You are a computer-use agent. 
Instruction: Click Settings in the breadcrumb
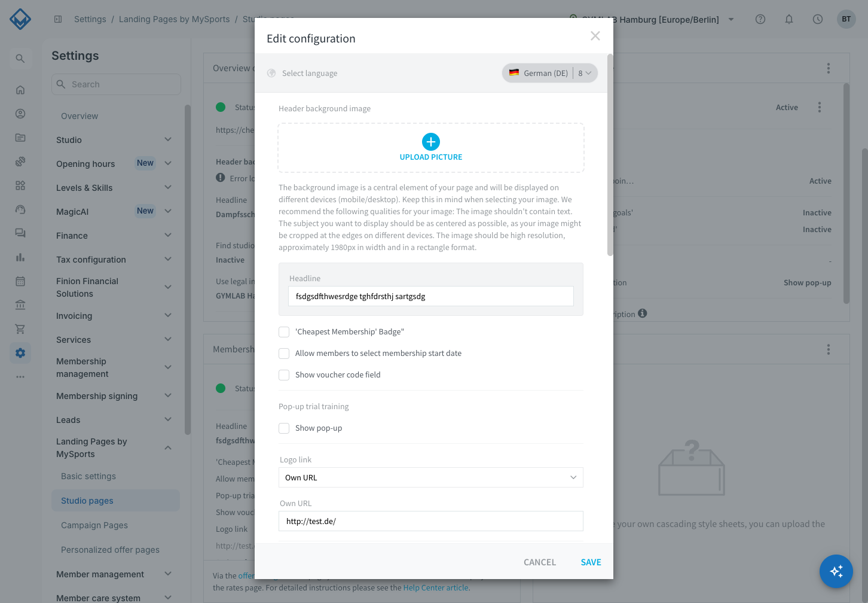point(90,19)
